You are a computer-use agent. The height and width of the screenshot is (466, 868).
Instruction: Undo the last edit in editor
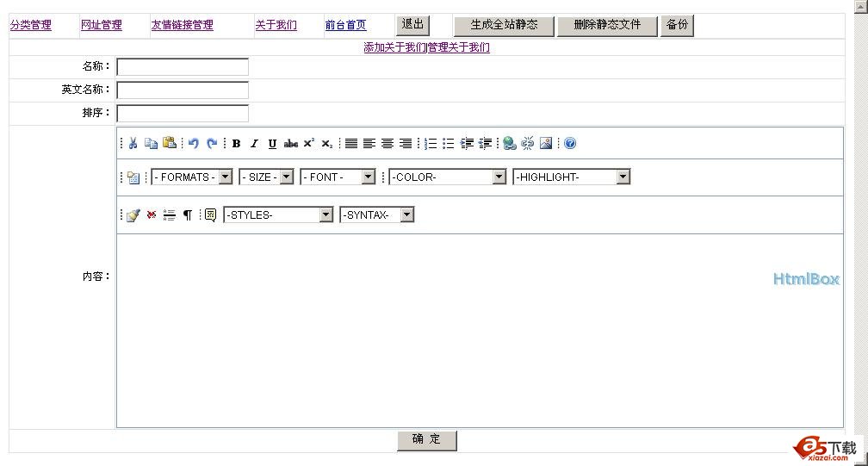pyautogui.click(x=194, y=144)
